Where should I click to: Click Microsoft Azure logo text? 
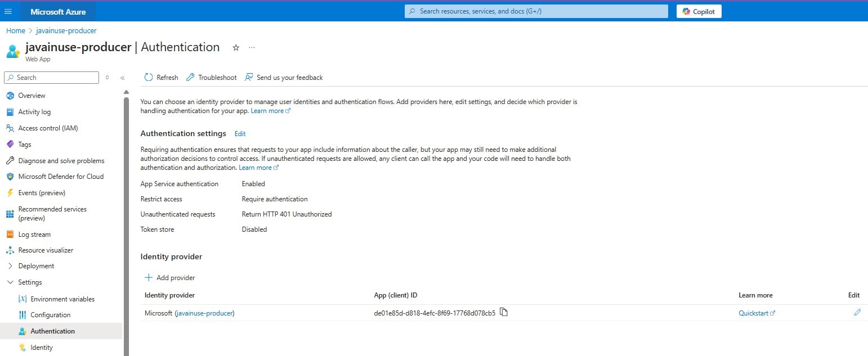tap(58, 12)
